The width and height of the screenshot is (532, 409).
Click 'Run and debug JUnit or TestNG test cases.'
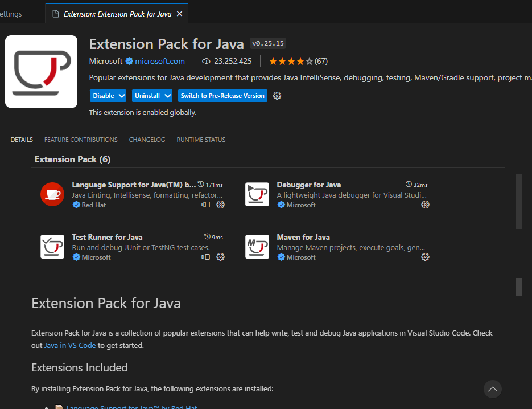[141, 247]
